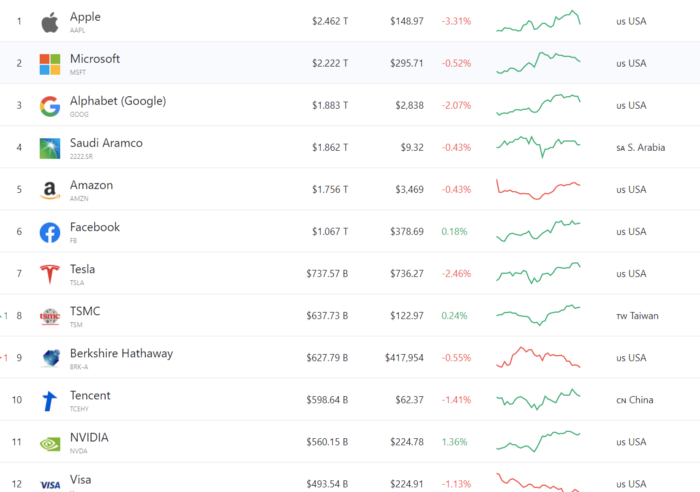The image size is (700, 492).
Task: Open the Apple company page
Action: click(85, 17)
